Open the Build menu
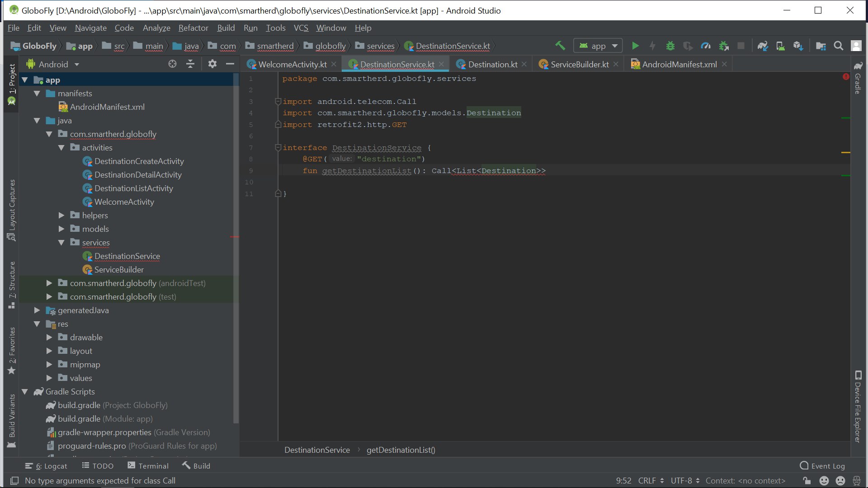The height and width of the screenshot is (488, 868). pyautogui.click(x=226, y=28)
